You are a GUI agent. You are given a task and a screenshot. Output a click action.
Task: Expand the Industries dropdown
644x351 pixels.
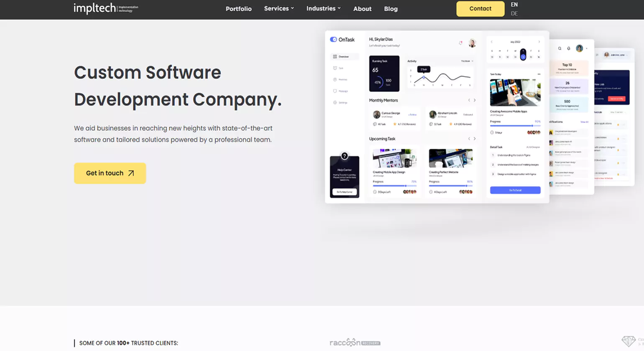(x=323, y=8)
